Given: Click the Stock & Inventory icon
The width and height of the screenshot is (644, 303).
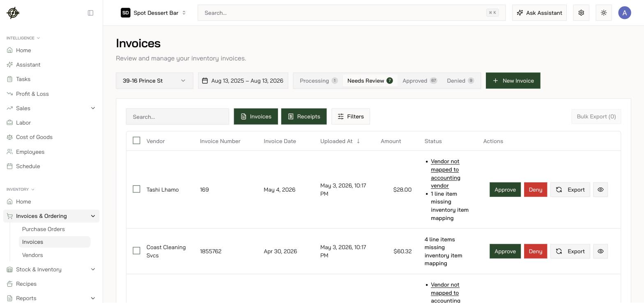Looking at the screenshot, I should [10, 269].
